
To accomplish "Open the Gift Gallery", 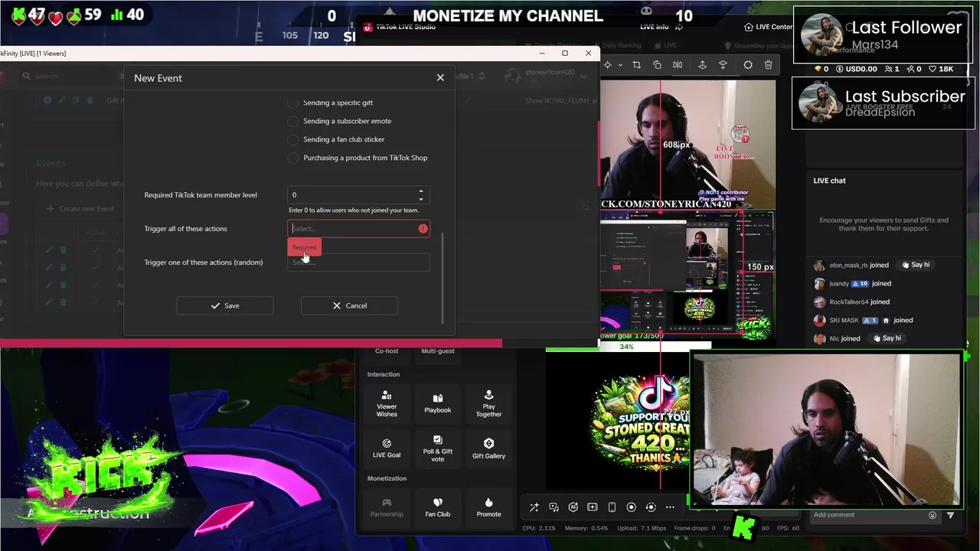I will click(x=488, y=448).
